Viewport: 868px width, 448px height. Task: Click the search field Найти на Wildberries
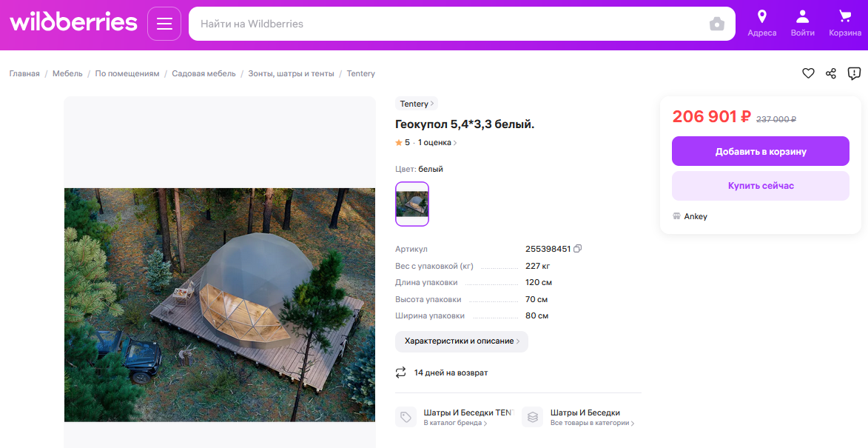pos(444,24)
